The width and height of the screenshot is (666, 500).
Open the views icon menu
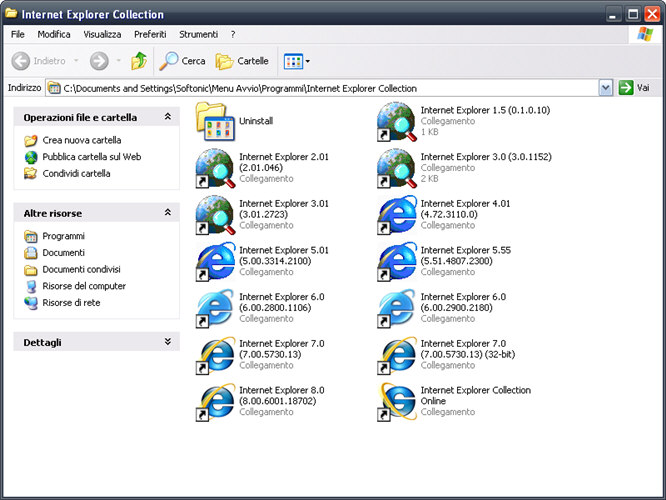[296, 61]
